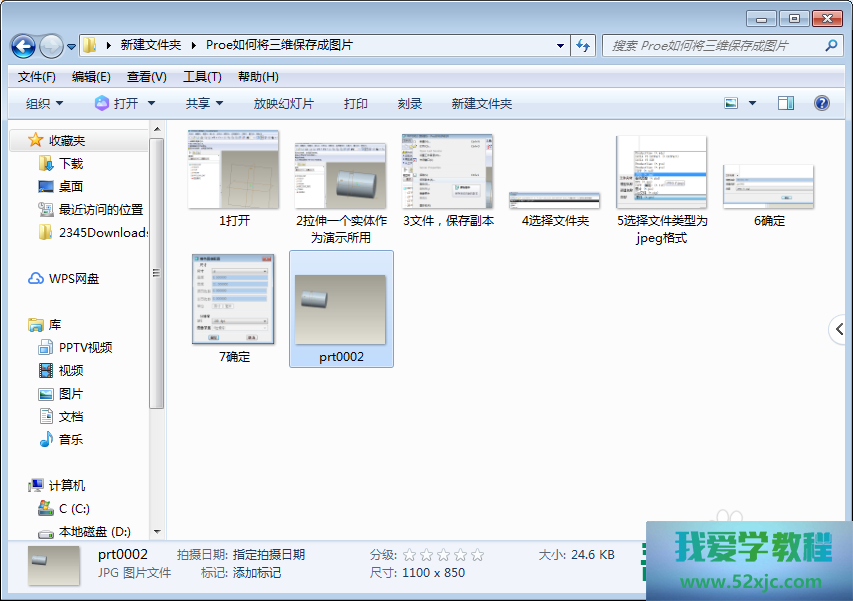Set rating with the first star
Screen dimensions: 853x601
click(x=409, y=555)
